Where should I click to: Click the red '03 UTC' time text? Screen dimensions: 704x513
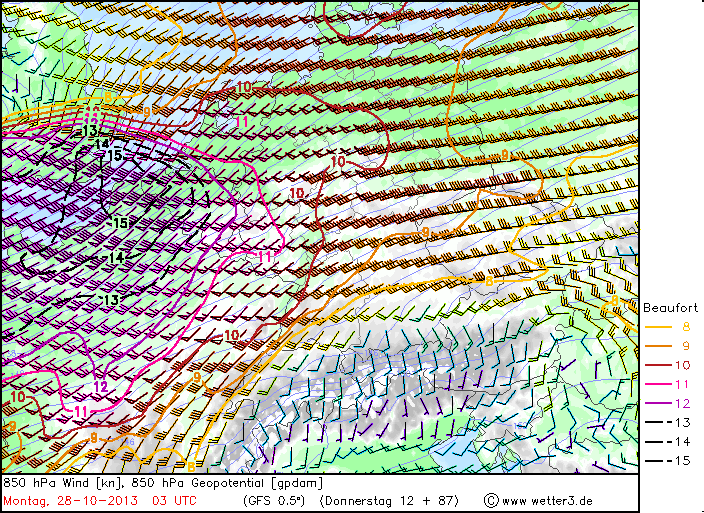(x=174, y=501)
